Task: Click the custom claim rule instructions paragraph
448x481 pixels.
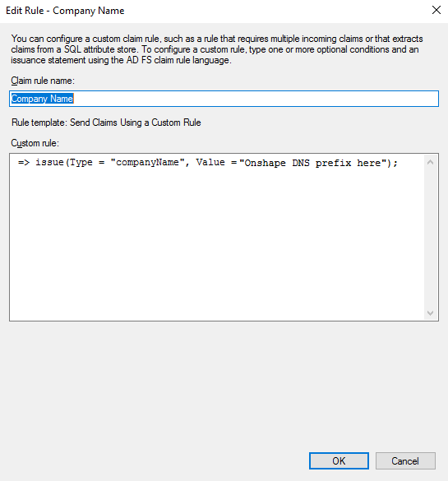Action: 217,49
